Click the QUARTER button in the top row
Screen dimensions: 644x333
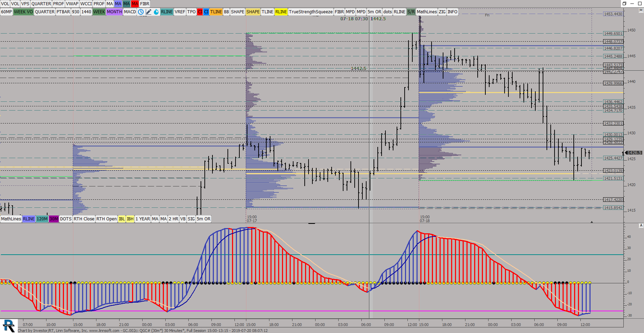click(x=41, y=4)
